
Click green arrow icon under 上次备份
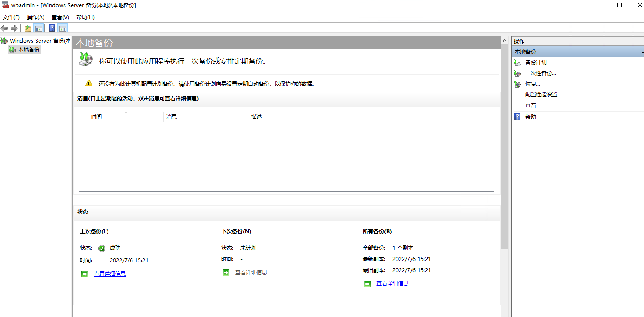[84, 274]
